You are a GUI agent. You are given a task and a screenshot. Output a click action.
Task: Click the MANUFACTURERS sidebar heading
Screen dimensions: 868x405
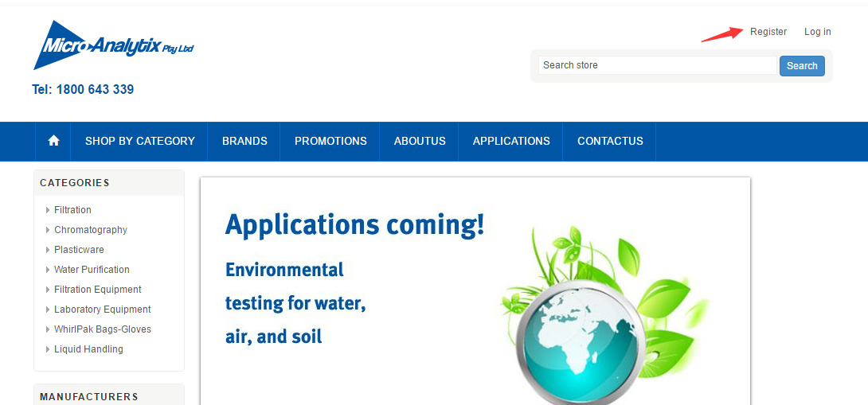pos(89,397)
